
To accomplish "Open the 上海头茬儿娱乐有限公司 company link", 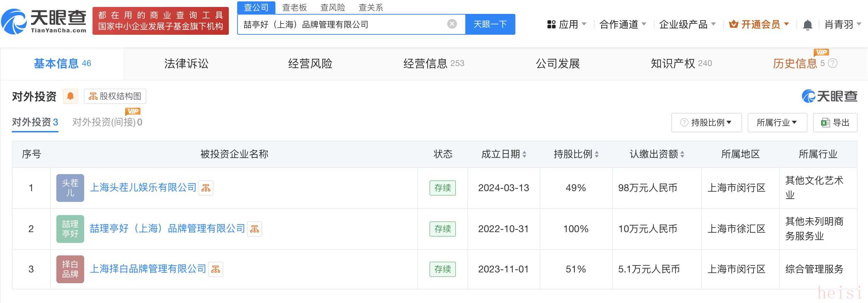I will 143,188.
